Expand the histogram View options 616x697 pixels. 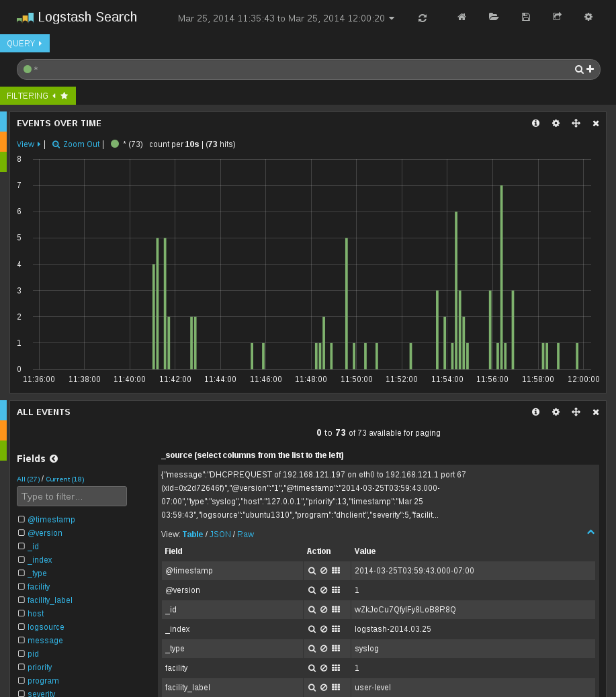[28, 144]
